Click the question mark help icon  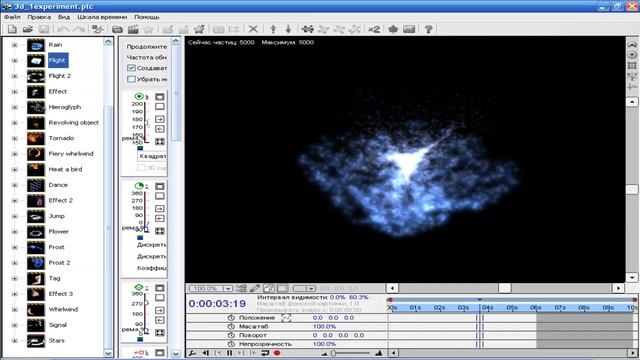[428, 29]
